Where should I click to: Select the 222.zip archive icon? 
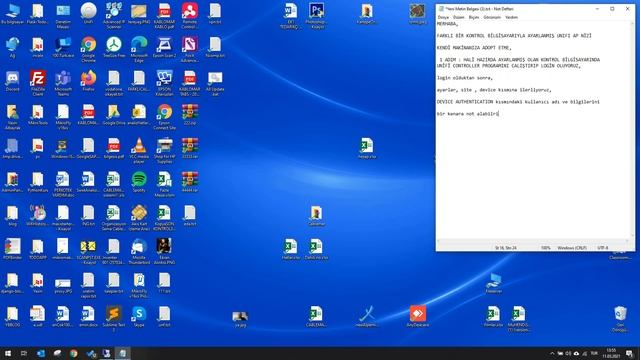(x=190, y=115)
